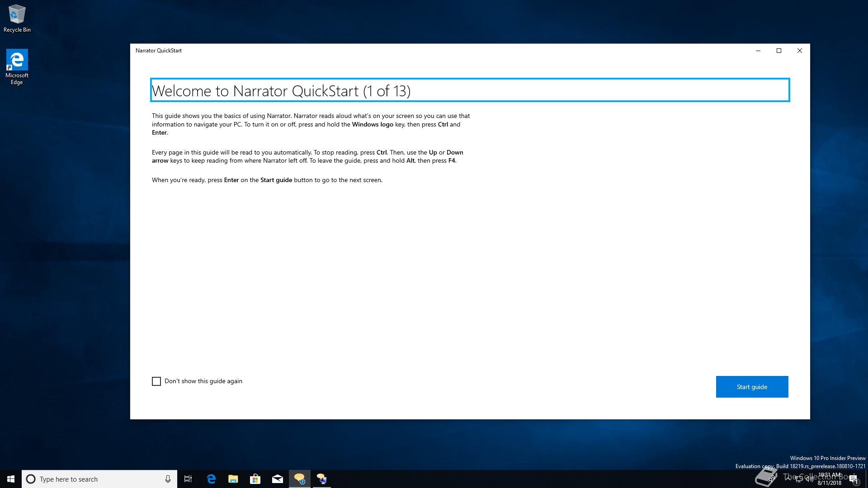Open the clock showing 10:31 AM
Viewport: 868px width, 488px height.
830,479
